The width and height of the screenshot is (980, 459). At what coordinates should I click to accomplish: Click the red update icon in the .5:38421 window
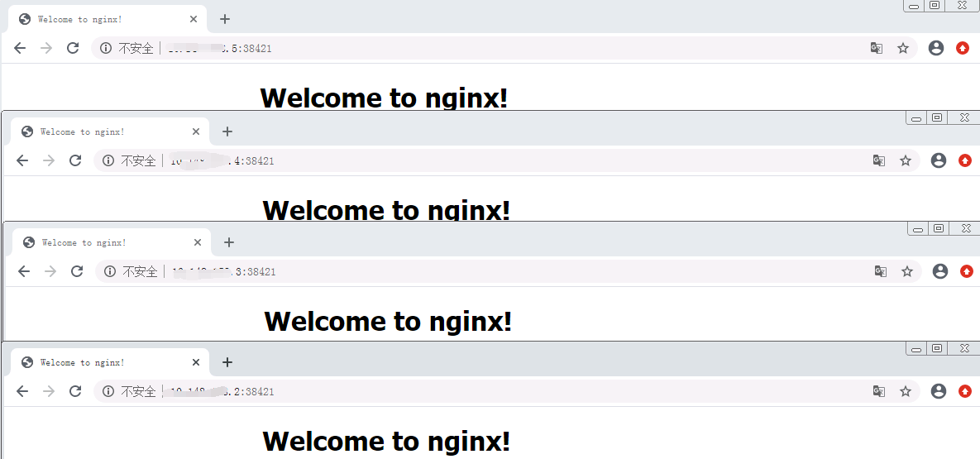pos(963,49)
